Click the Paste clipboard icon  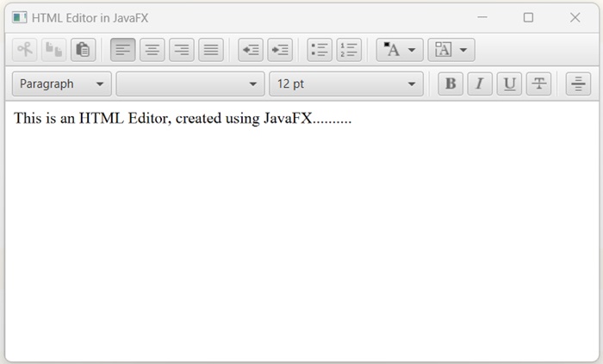[83, 50]
